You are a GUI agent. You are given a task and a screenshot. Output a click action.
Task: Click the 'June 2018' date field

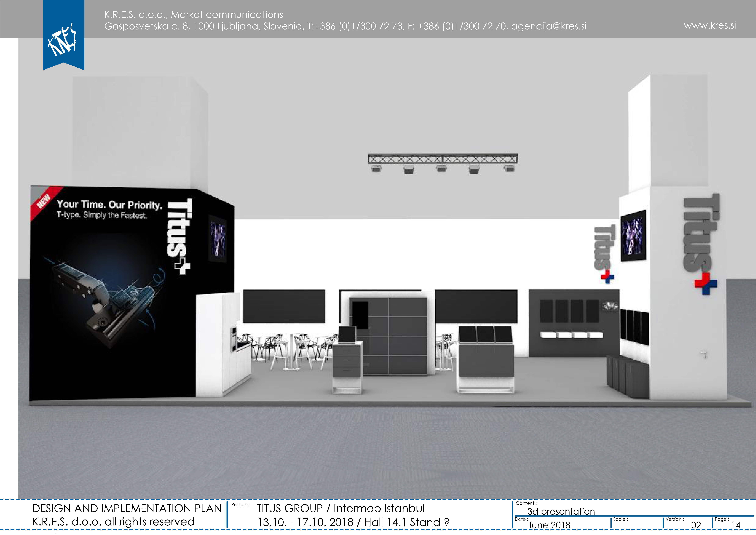549,525
